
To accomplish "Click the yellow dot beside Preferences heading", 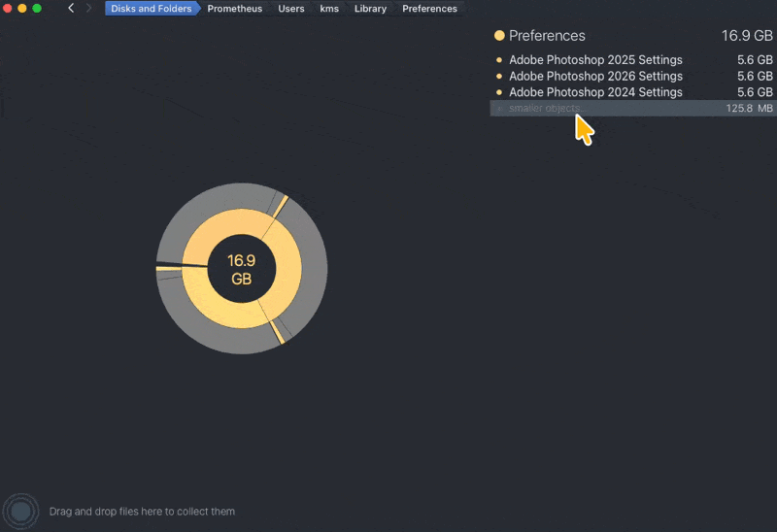I will click(x=499, y=36).
